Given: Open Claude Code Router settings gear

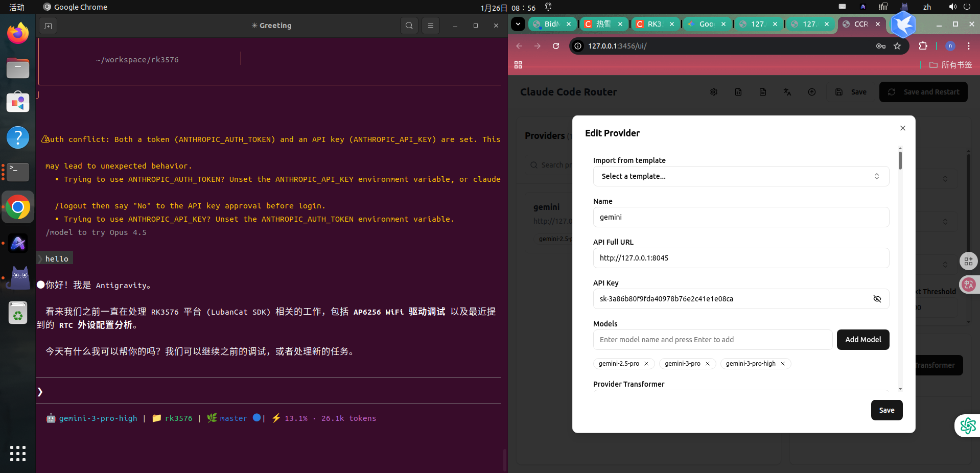Looking at the screenshot, I should [714, 92].
